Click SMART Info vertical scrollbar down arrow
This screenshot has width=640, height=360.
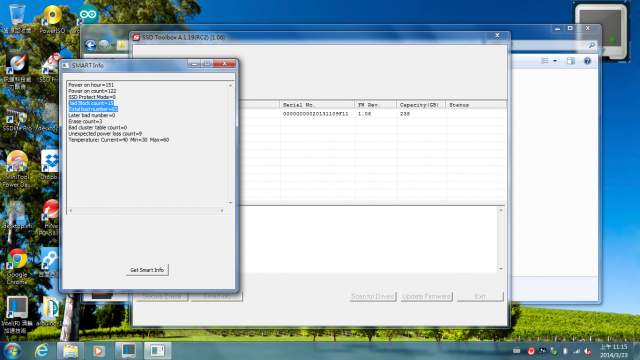[x=231, y=202]
